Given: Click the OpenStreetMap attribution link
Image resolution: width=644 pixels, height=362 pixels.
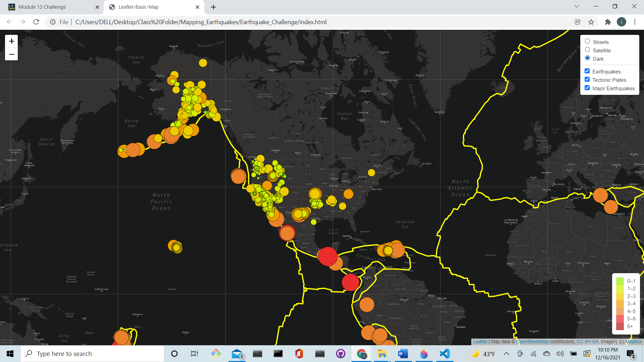Looking at the screenshot, I should (x=532, y=342).
